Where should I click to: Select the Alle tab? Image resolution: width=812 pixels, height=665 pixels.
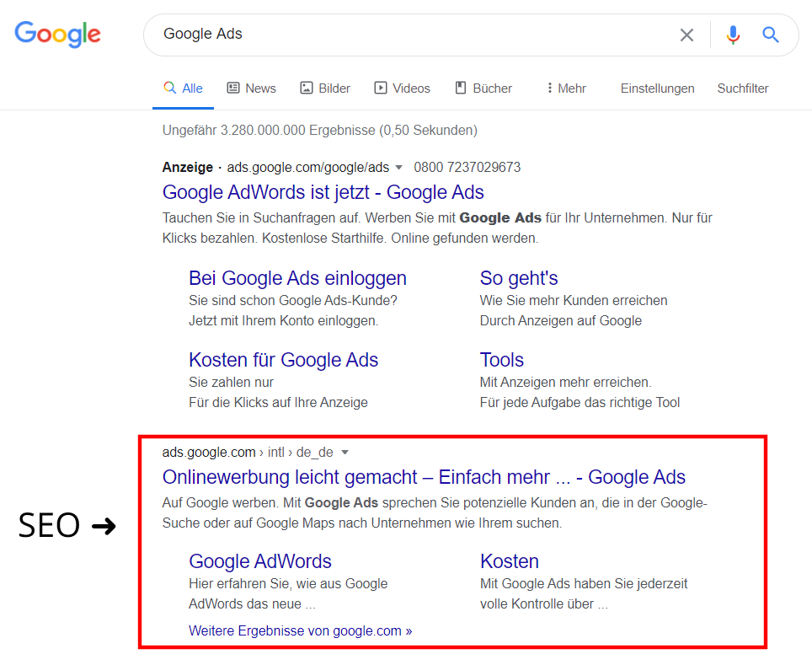click(183, 88)
